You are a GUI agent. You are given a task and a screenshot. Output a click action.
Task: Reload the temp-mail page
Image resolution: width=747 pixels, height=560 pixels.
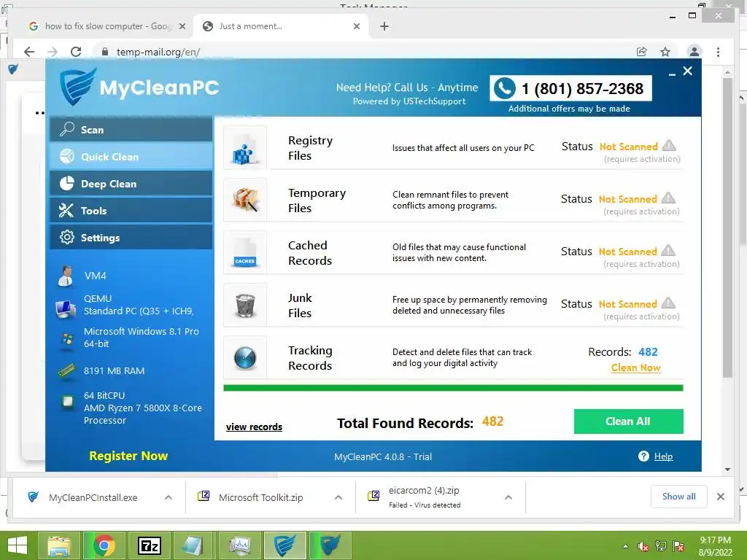pyautogui.click(x=76, y=52)
